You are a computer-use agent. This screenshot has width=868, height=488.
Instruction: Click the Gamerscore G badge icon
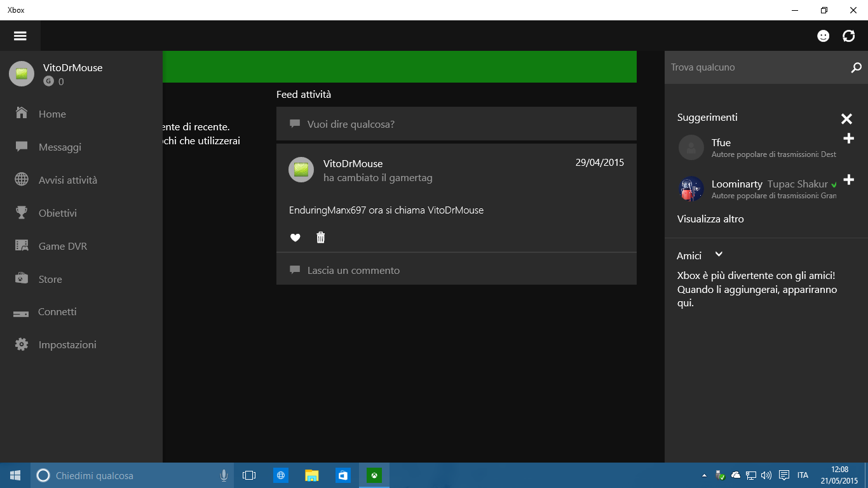coord(48,81)
